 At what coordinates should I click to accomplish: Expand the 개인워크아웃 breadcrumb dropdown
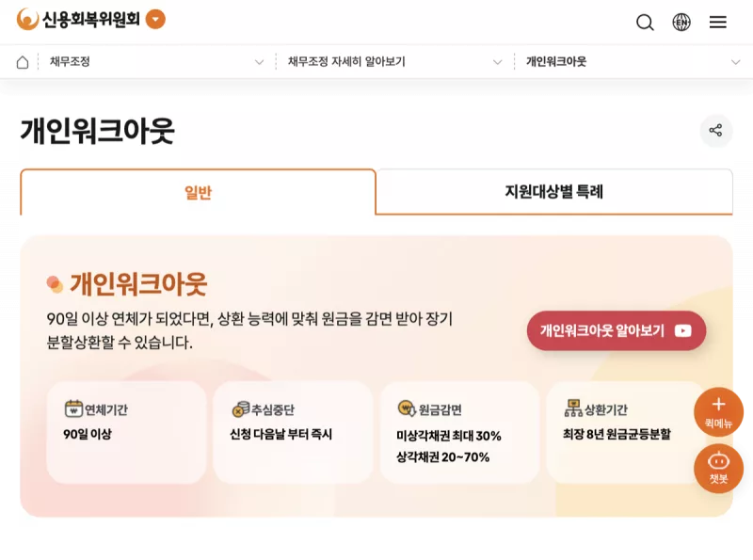pyautogui.click(x=735, y=62)
